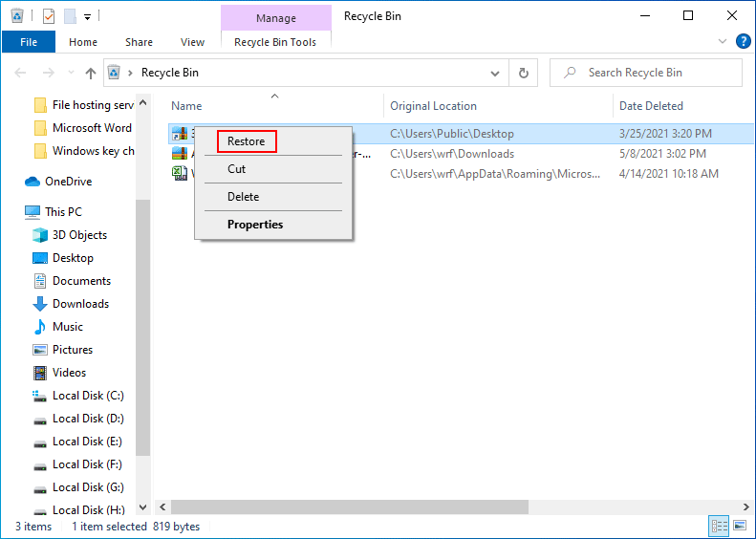This screenshot has height=539, width=756.
Task: Select 3D Objects folder in sidebar
Action: pyautogui.click(x=79, y=235)
